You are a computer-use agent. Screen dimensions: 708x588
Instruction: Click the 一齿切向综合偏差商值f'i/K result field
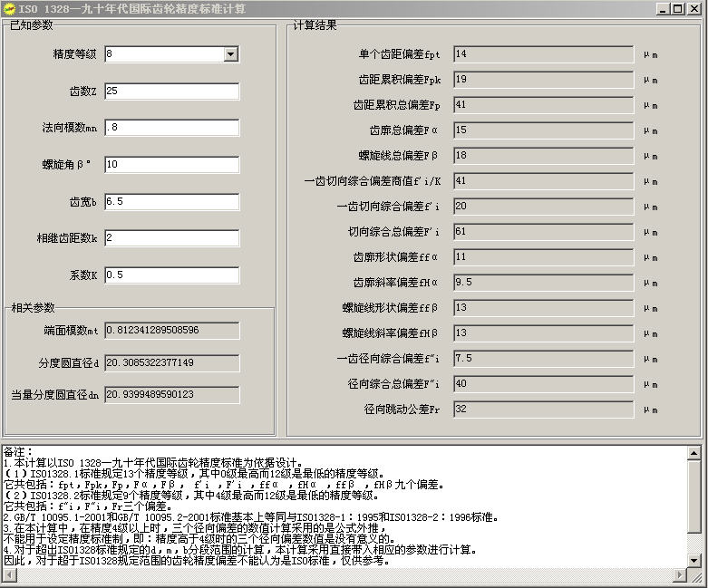click(x=544, y=181)
